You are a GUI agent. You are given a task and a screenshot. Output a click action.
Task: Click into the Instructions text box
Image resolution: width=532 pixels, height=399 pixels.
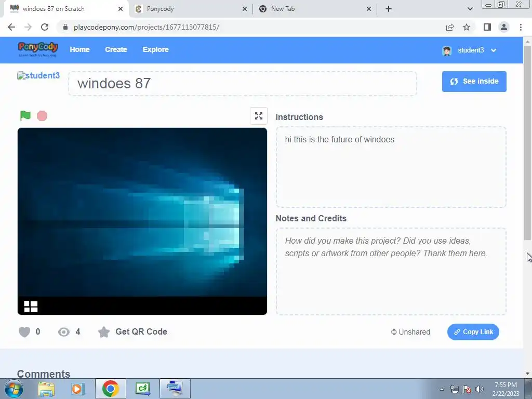[391, 167]
